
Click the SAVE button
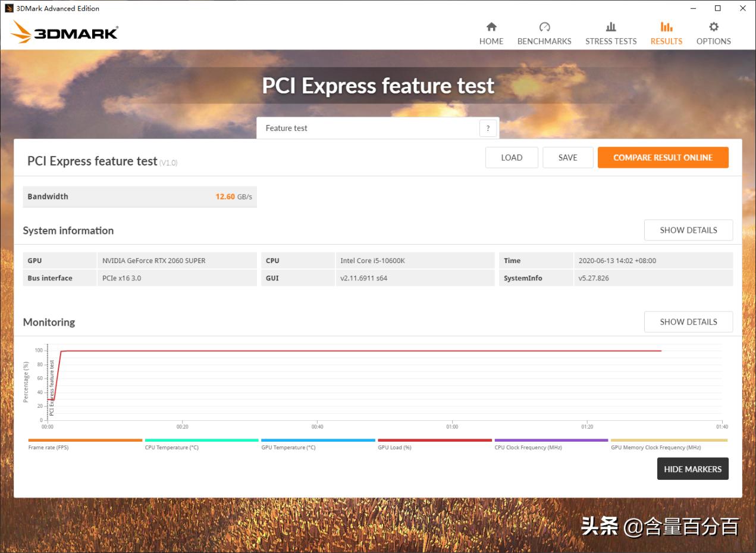tap(567, 157)
